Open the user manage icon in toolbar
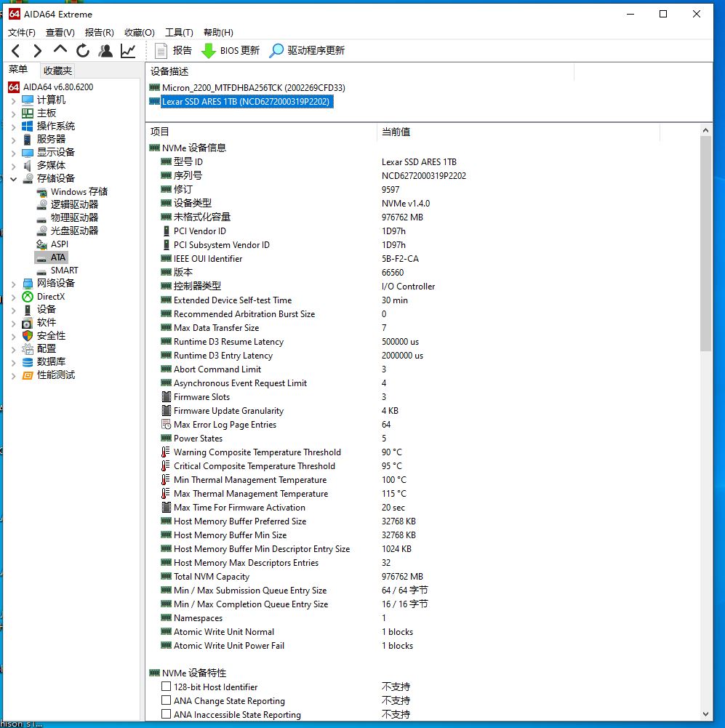The image size is (725, 728). tap(105, 50)
